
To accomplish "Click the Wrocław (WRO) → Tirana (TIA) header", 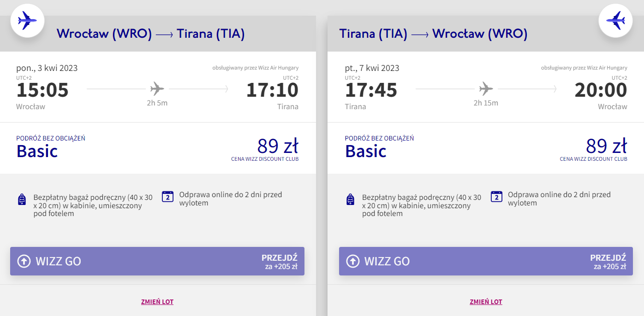I will point(150,34).
